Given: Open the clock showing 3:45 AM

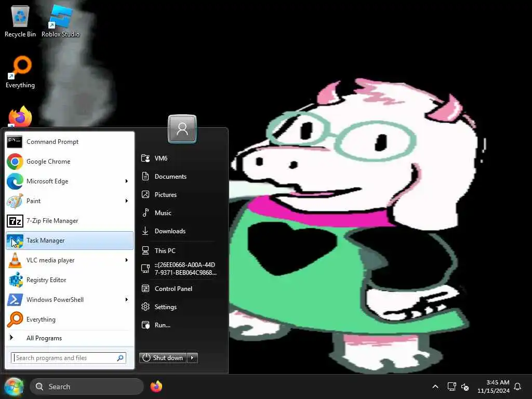Looking at the screenshot, I should pos(494,387).
